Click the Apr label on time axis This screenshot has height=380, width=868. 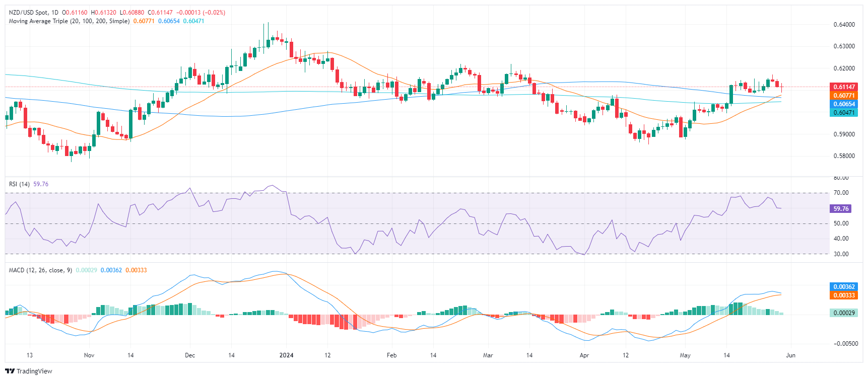[x=584, y=355]
